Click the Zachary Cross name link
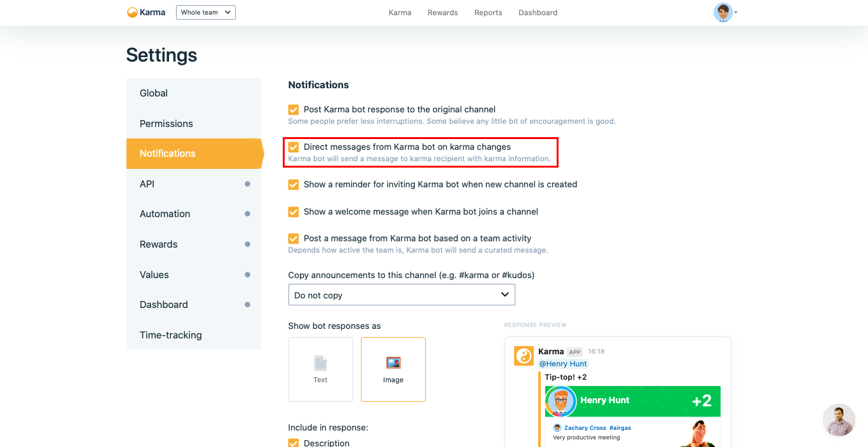Image resolution: width=868 pixels, height=447 pixels. (x=585, y=428)
